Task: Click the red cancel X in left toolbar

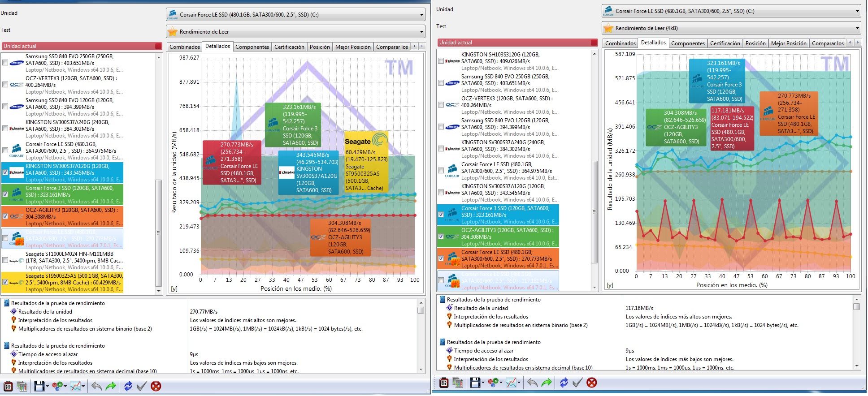Action: tap(156, 386)
